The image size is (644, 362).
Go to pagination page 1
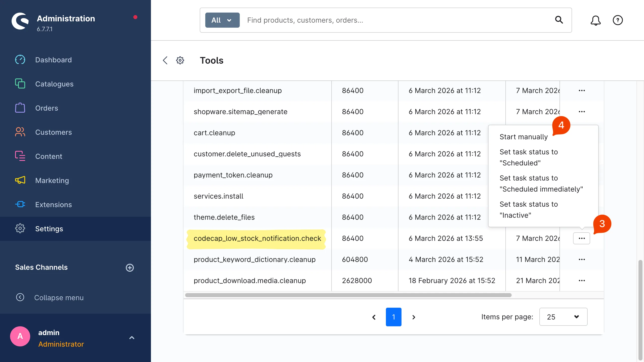tap(393, 317)
